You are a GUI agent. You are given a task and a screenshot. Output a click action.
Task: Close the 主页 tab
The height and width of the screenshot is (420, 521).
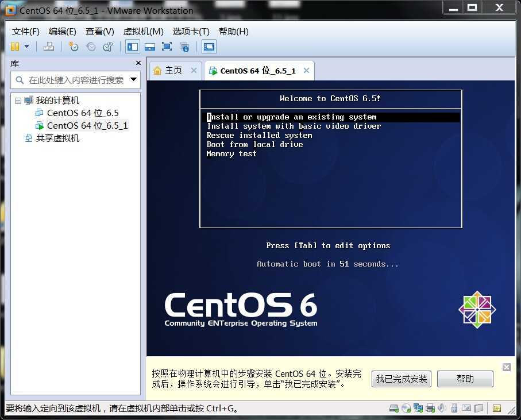(194, 71)
